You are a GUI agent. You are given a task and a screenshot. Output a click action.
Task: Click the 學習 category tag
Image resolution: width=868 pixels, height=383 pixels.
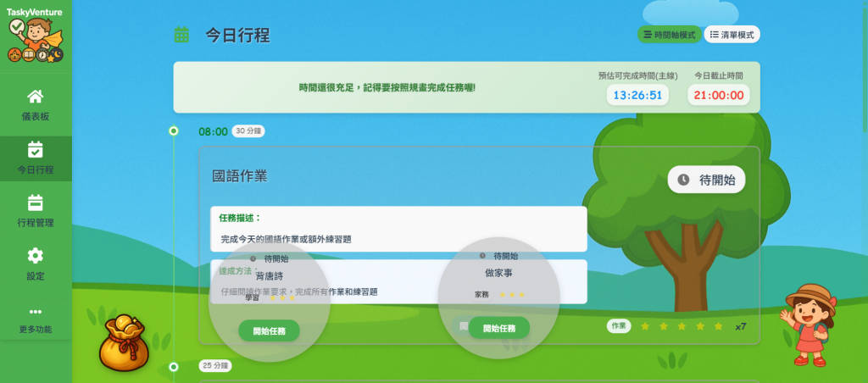click(x=252, y=297)
